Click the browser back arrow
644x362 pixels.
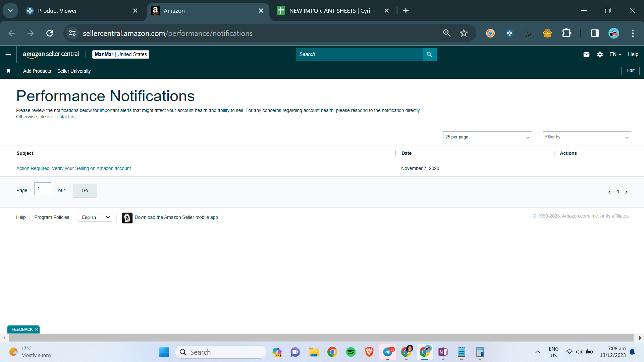point(12,33)
